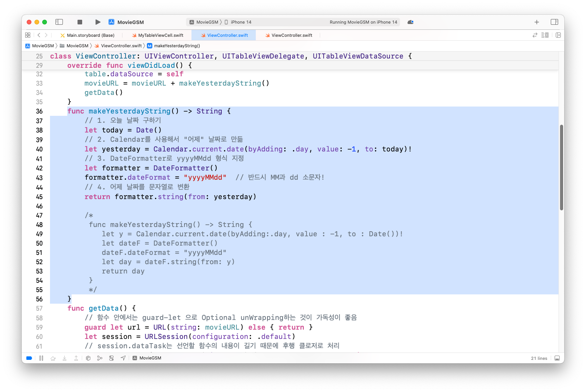Screen dimensions: 586x392
Task: Switch to Main.storyboard (Base) tab
Action: pos(87,35)
